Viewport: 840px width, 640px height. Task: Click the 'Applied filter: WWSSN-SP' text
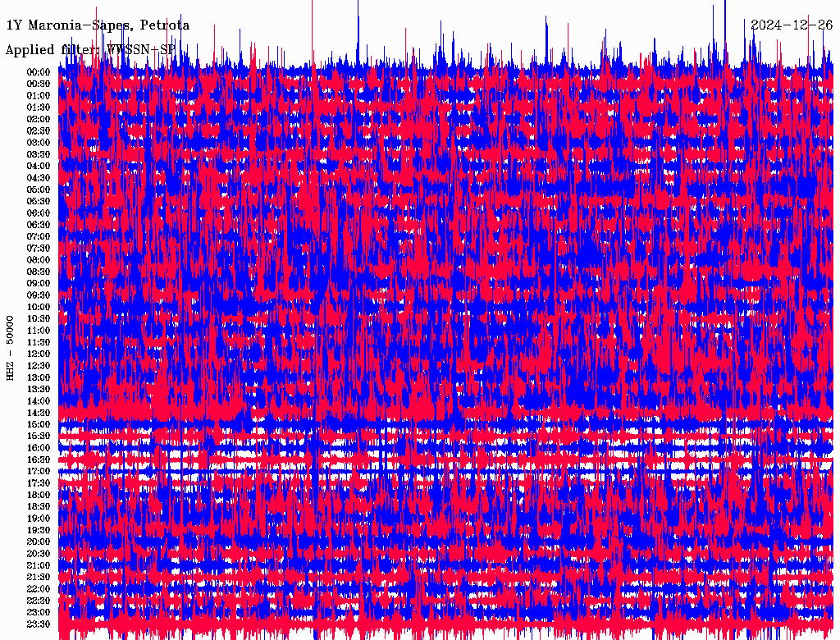click(90, 50)
